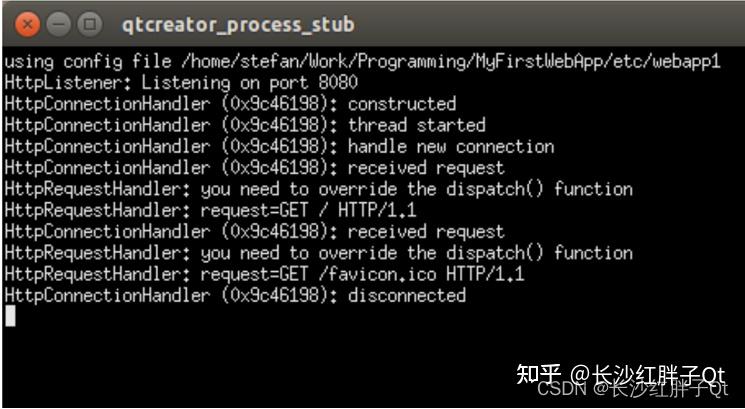Click first 'override the dispatch() function' line
This screenshot has width=745, height=409.
(319, 190)
